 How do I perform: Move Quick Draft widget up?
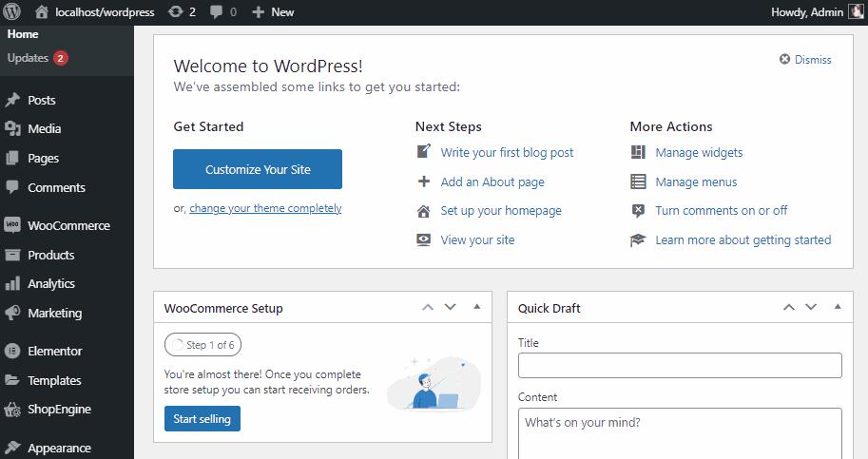pos(789,308)
